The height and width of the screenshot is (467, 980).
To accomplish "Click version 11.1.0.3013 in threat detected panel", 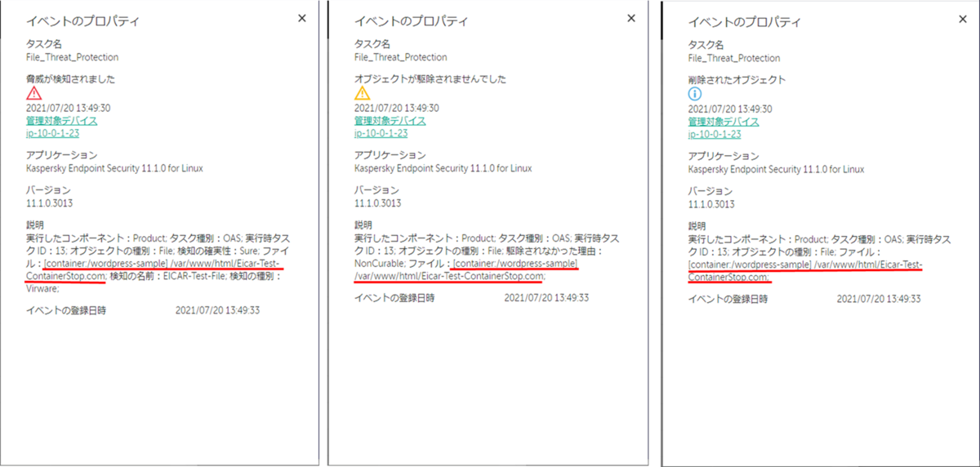I will click(48, 203).
